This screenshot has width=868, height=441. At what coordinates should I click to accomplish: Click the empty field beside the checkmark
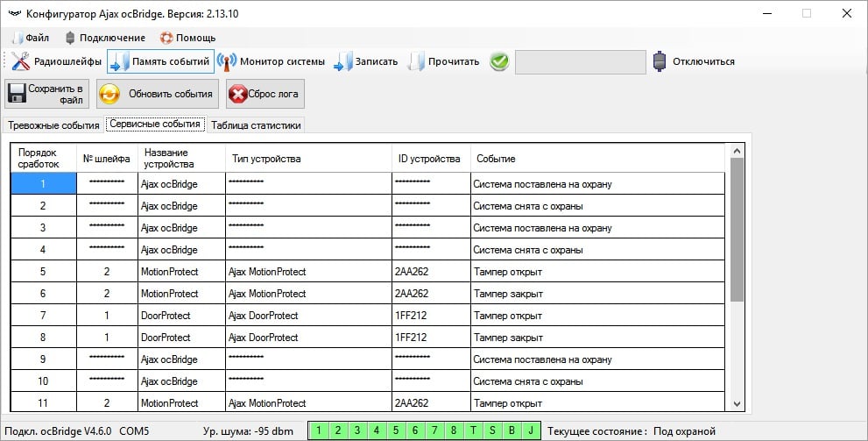point(580,61)
